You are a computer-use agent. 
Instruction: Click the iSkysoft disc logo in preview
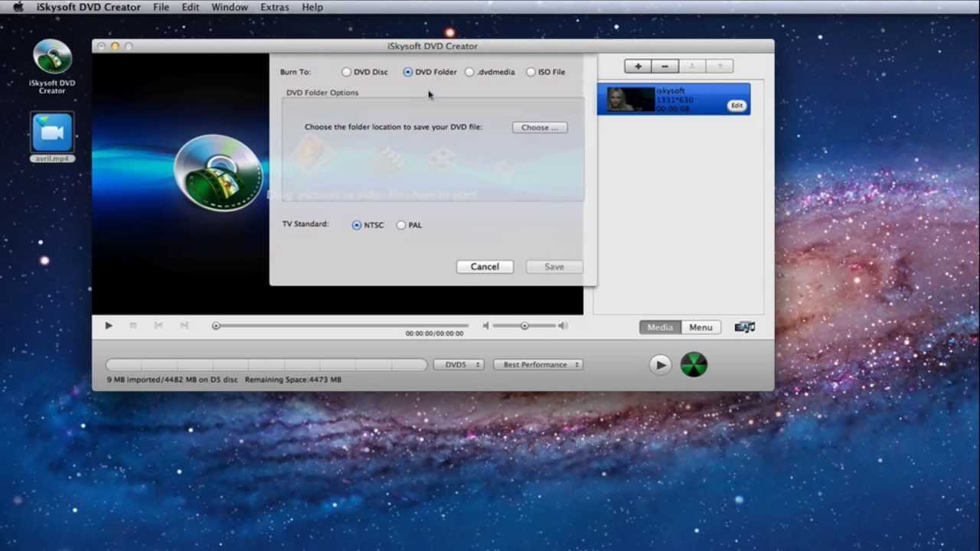[x=220, y=173]
